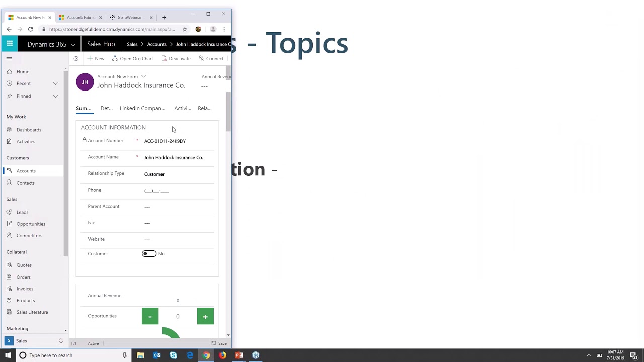Bookmark this page with the star icon
644x362 pixels.
185,29
